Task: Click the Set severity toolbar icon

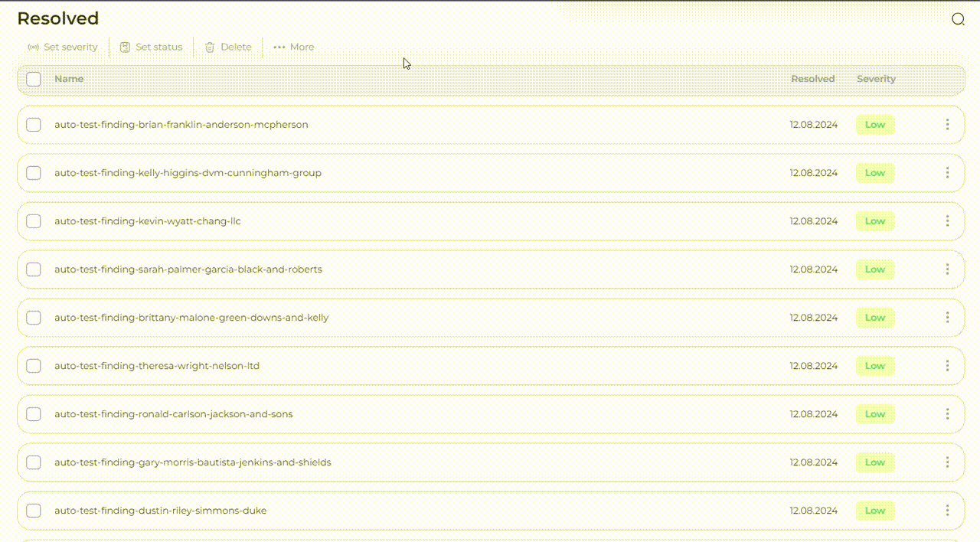Action: [34, 47]
